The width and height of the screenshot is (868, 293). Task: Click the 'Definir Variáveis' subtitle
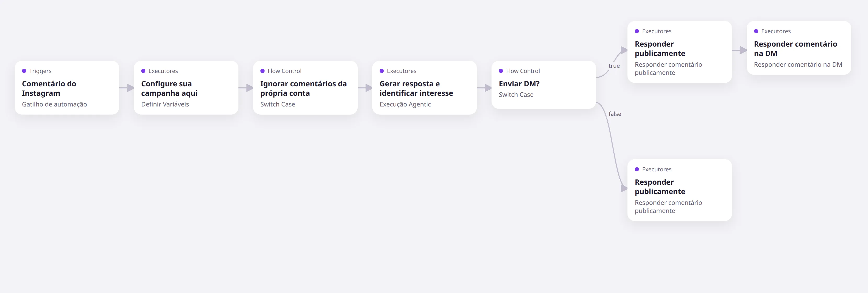165,104
